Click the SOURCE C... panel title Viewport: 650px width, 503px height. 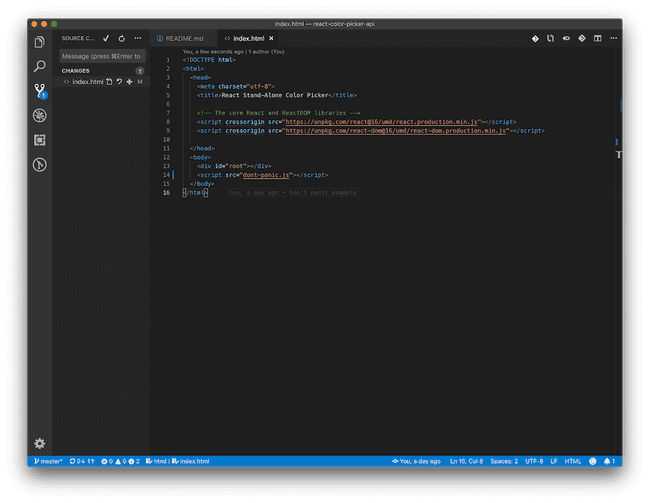point(78,38)
